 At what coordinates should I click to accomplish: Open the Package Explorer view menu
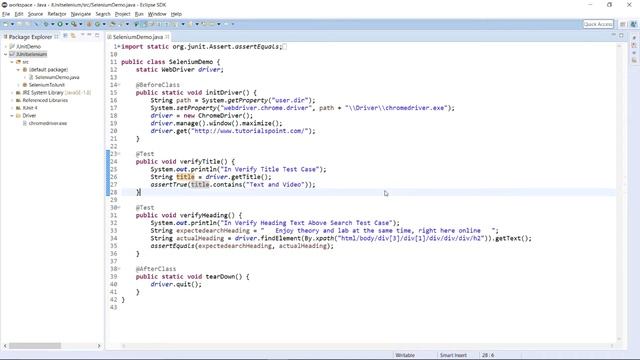click(82, 35)
